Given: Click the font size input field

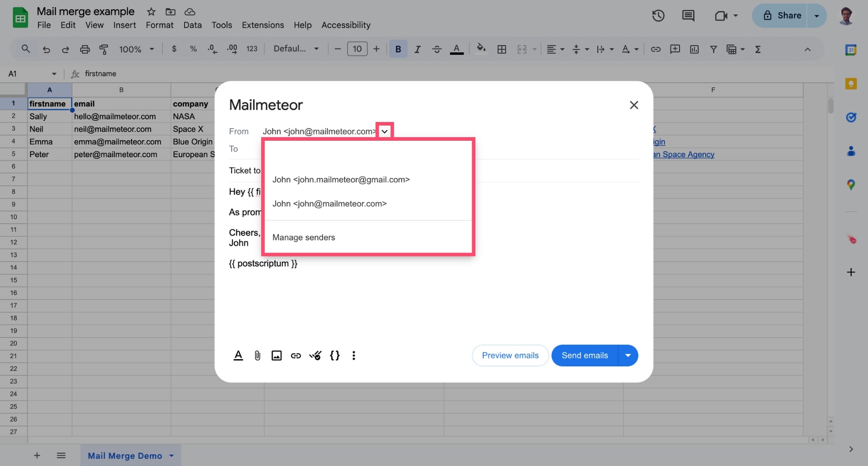Looking at the screenshot, I should point(357,49).
